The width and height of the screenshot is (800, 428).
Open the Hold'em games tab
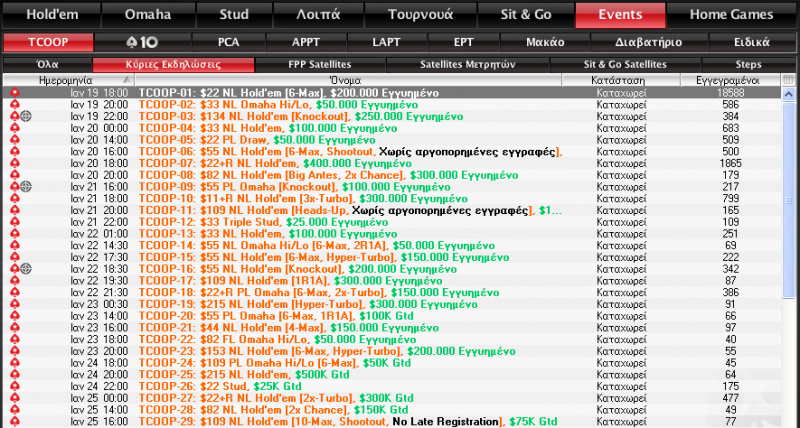click(x=52, y=15)
